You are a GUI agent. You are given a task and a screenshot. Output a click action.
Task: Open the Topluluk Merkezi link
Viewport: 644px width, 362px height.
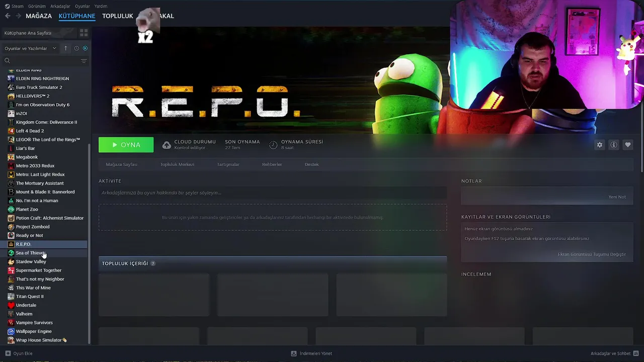pyautogui.click(x=177, y=164)
